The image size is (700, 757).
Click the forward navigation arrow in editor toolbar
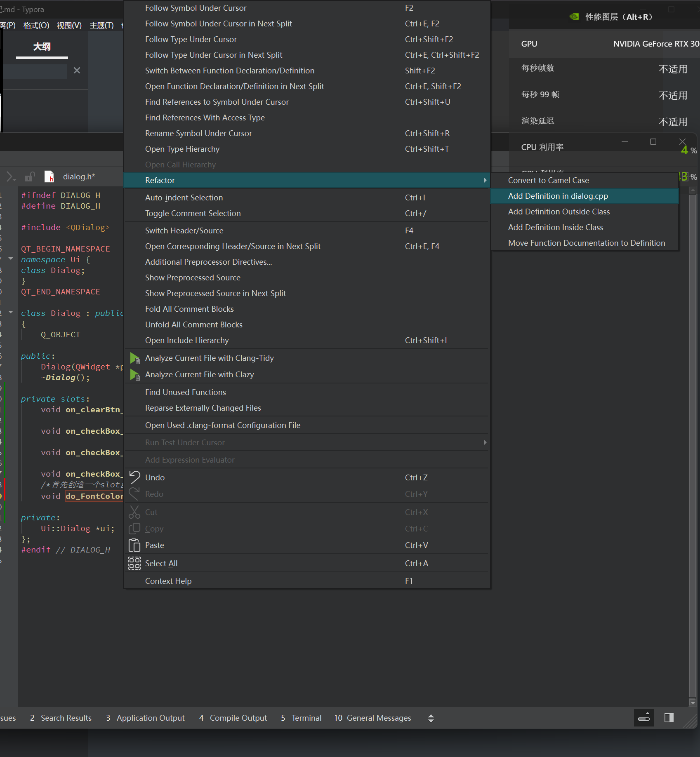pyautogui.click(x=9, y=177)
